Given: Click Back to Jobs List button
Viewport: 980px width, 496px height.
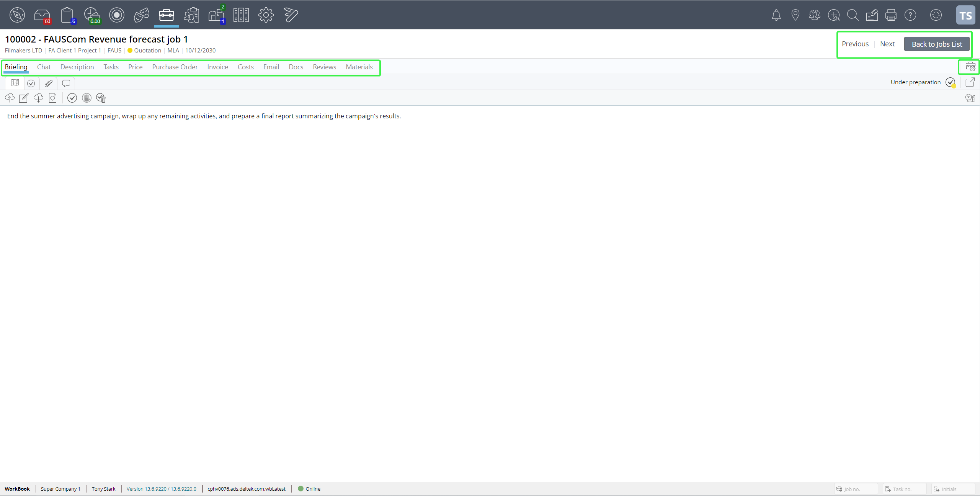Looking at the screenshot, I should click(x=937, y=44).
